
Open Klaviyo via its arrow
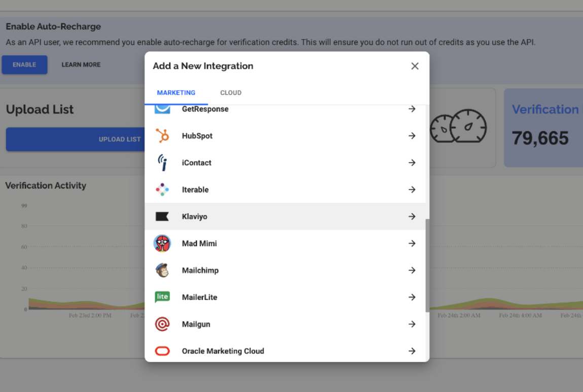tap(412, 216)
